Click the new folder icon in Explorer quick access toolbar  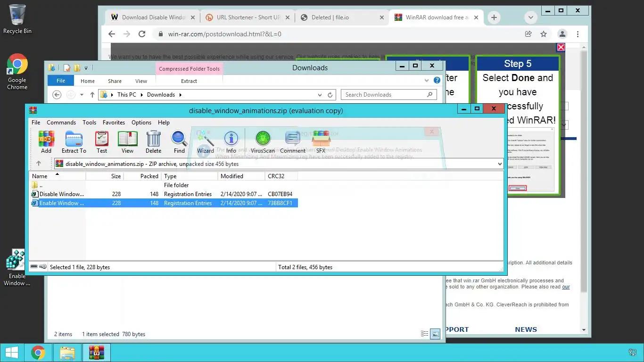coord(77,68)
